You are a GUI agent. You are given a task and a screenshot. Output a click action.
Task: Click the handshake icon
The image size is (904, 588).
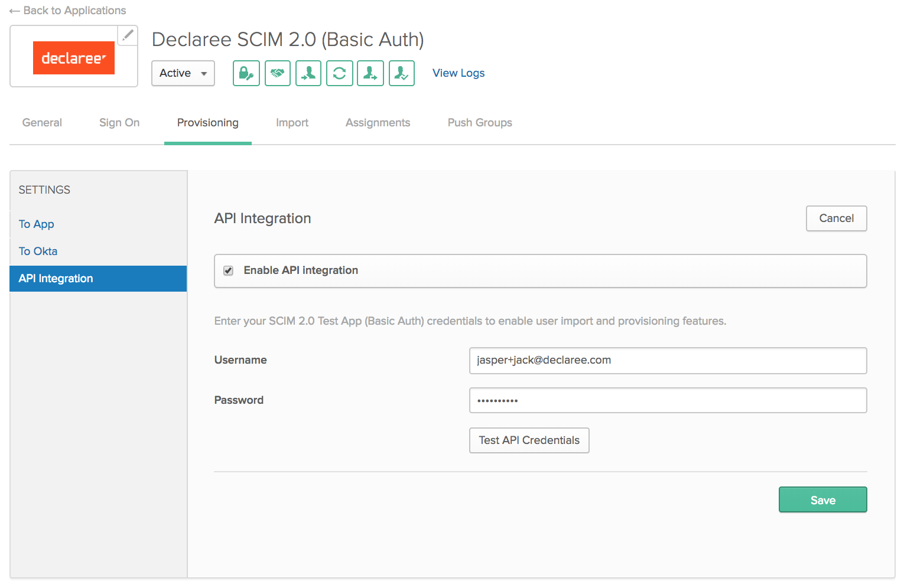point(278,73)
